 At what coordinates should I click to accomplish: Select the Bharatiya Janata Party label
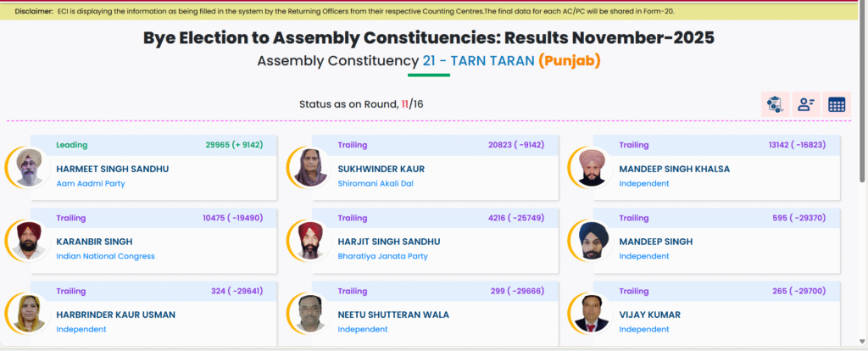(x=382, y=256)
